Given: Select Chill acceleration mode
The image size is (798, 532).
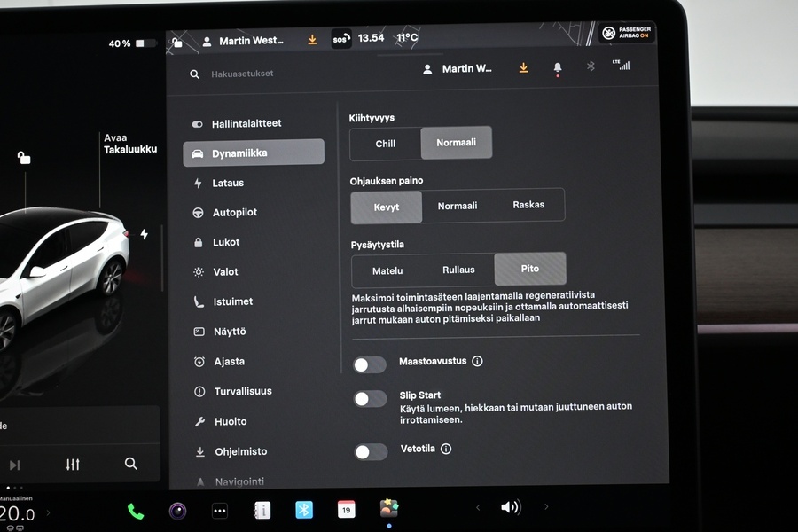Looking at the screenshot, I should (386, 143).
